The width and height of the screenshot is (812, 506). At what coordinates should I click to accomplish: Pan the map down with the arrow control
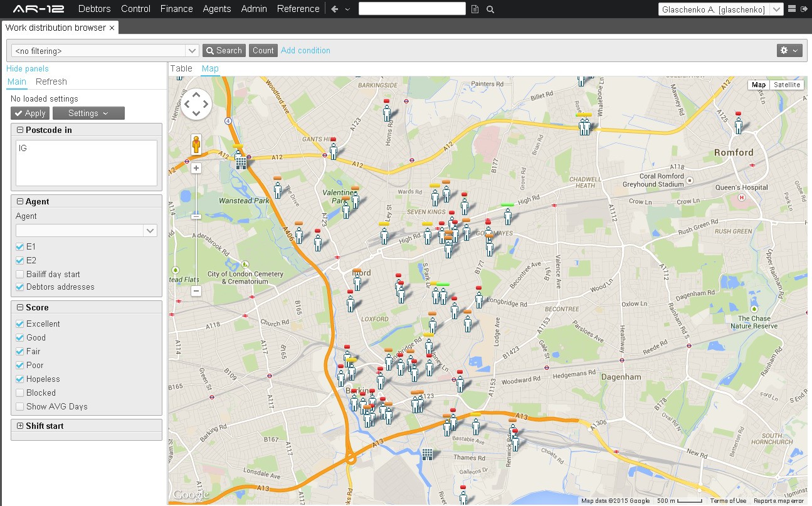click(196, 113)
